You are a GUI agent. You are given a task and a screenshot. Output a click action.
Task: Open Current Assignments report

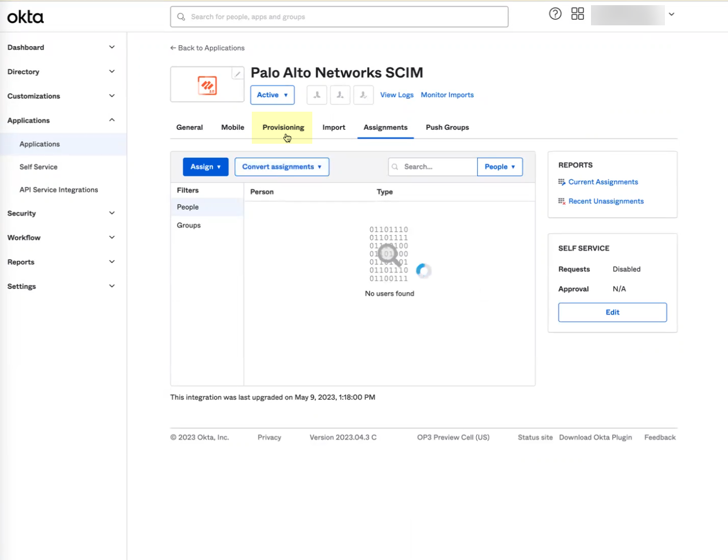(603, 181)
